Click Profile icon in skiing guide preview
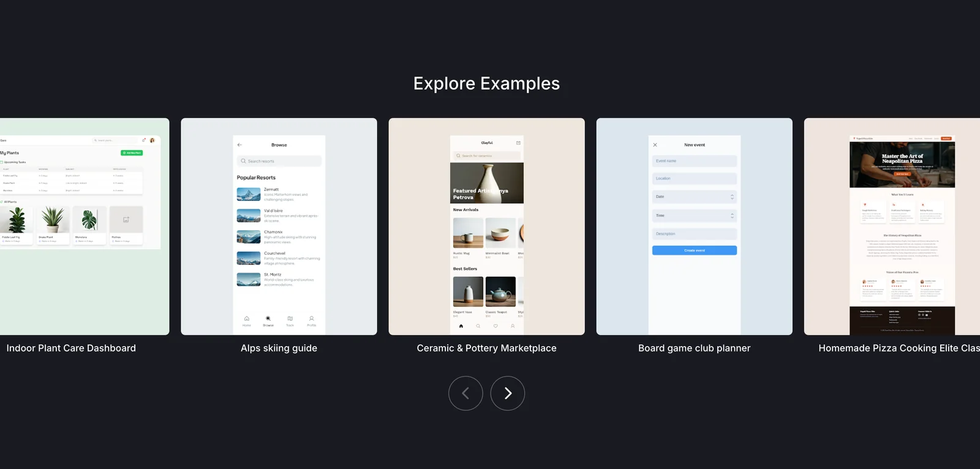 (311, 319)
